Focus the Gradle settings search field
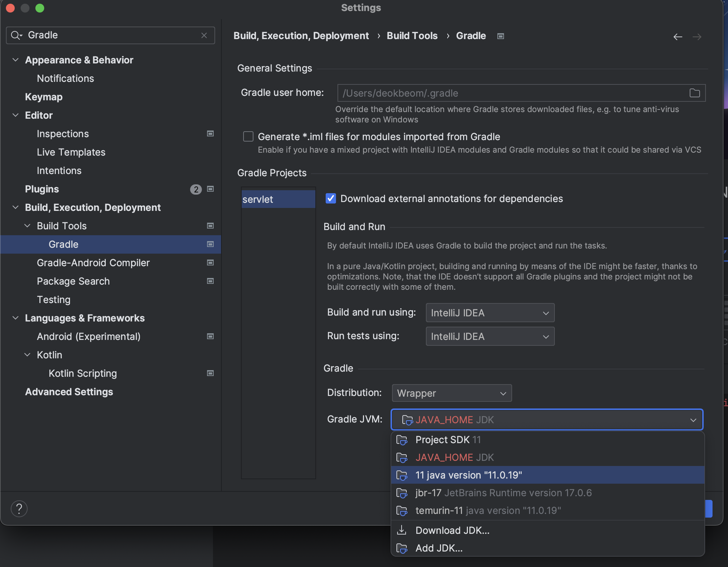 (x=111, y=35)
